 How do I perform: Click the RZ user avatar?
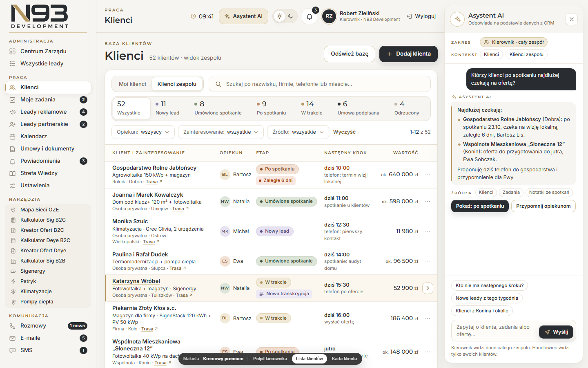[329, 16]
